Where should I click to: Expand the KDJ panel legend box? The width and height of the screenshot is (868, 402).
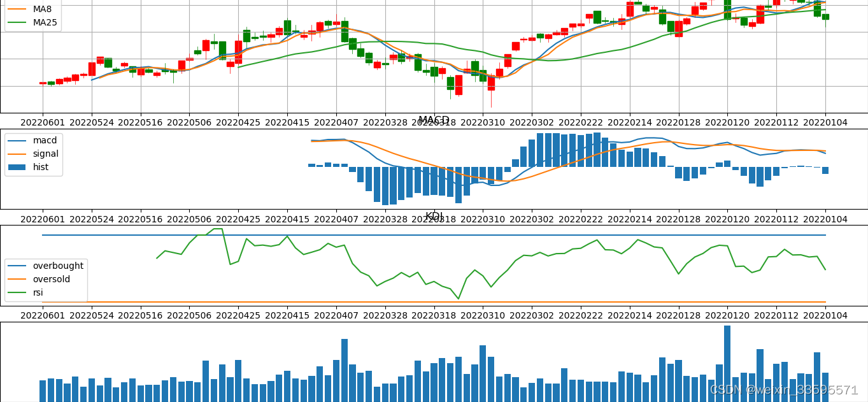[45, 279]
